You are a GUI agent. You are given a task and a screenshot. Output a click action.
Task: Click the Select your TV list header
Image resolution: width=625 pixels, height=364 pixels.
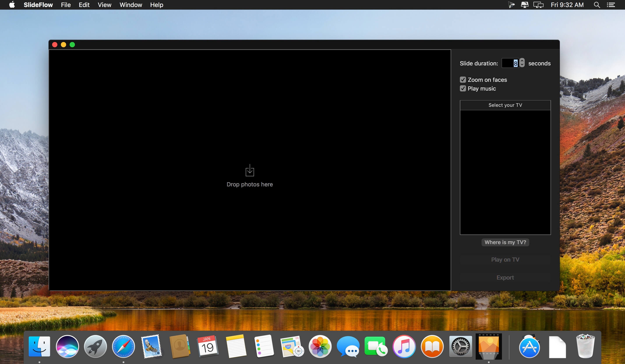(x=505, y=105)
